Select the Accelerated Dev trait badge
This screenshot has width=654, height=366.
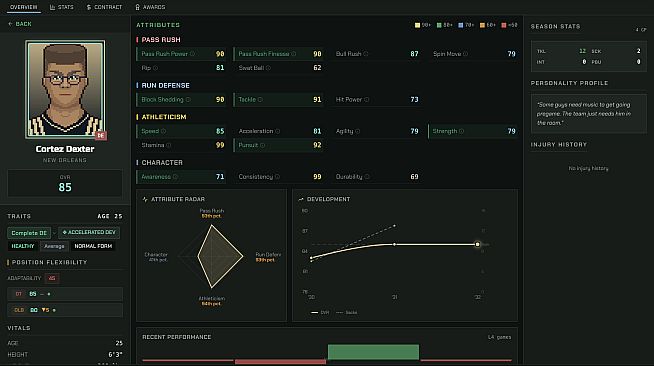click(89, 232)
